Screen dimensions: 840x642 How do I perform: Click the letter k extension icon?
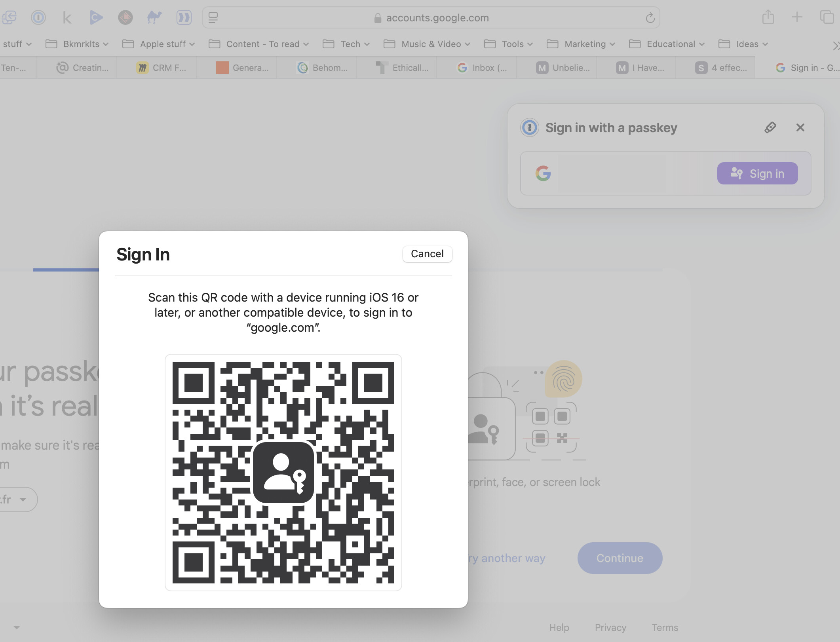(67, 18)
